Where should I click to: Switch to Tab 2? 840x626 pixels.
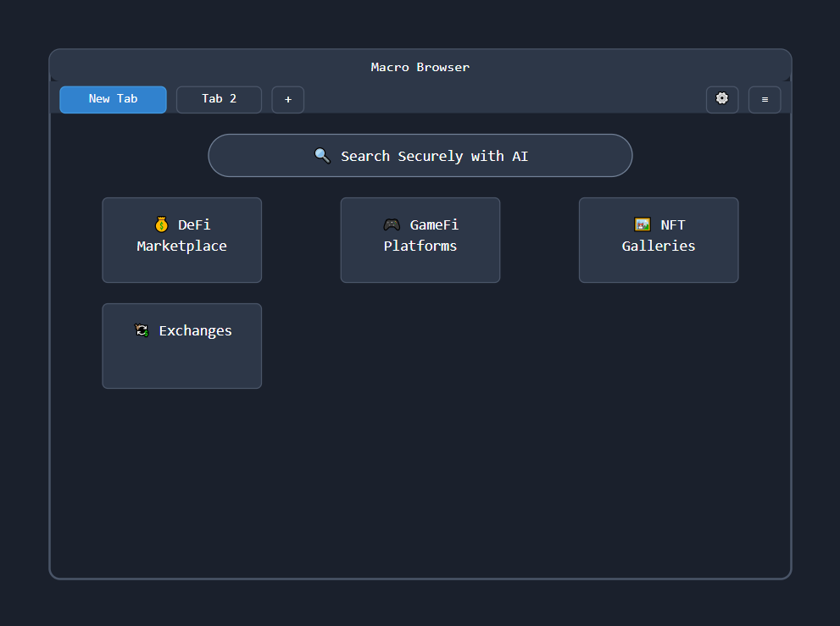[x=219, y=99]
